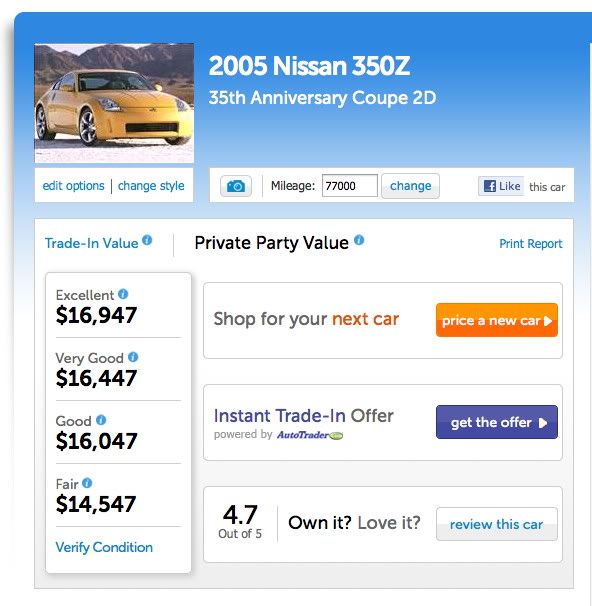Click the camera photo icon button
Image resolution: width=592 pixels, height=606 pixels.
(x=236, y=186)
